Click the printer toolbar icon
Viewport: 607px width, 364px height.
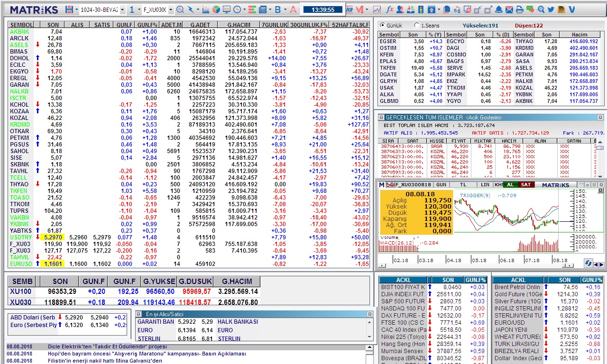[x=519, y=9]
